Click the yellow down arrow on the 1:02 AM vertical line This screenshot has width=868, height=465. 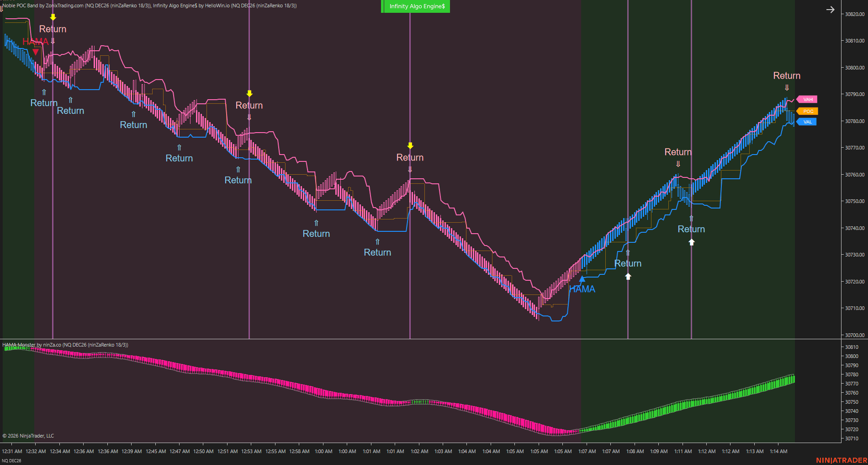(x=410, y=145)
